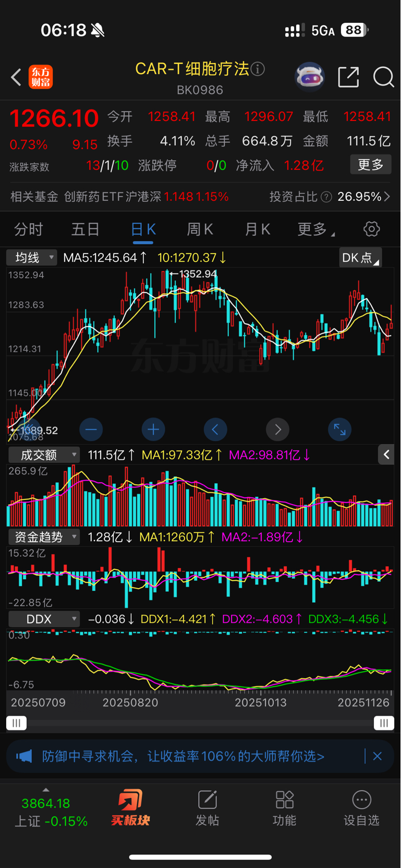Open the 均线 indicator dropdown
401x868 pixels.
32,258
